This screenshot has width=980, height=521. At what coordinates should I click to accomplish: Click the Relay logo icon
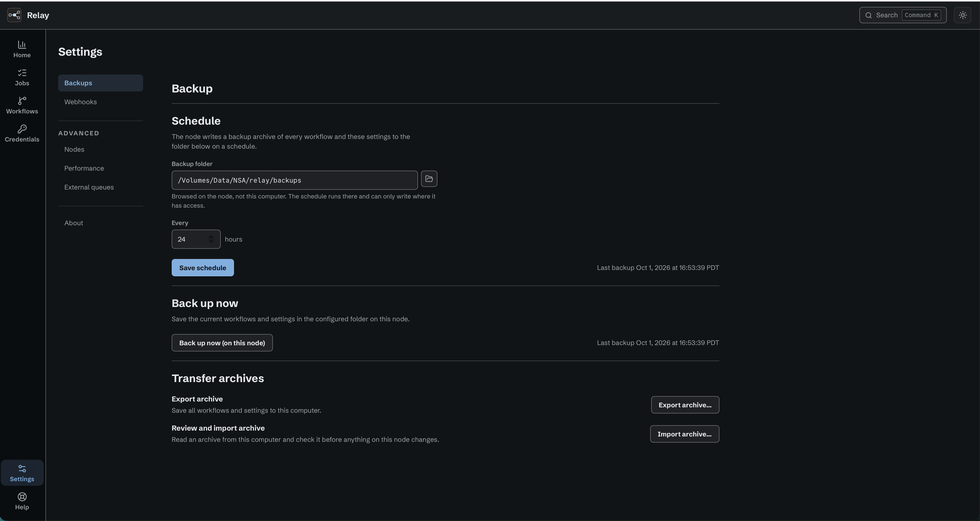point(15,15)
